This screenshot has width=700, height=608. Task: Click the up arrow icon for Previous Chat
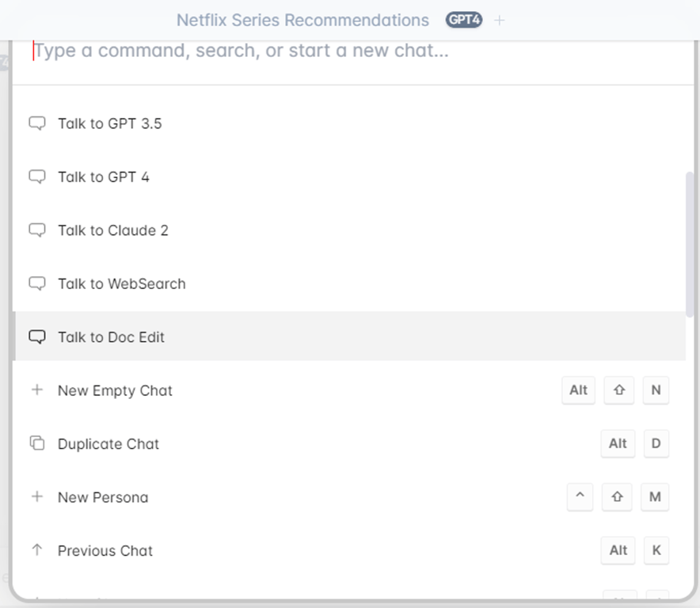37,550
